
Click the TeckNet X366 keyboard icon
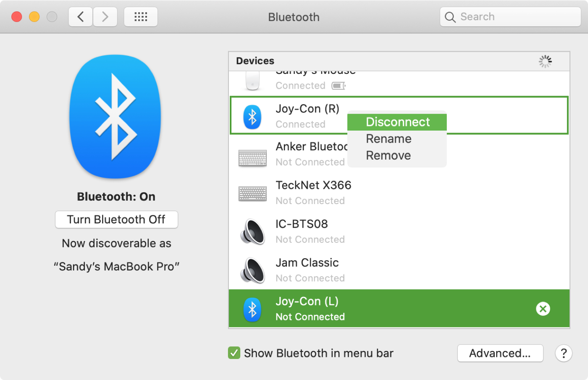point(252,194)
